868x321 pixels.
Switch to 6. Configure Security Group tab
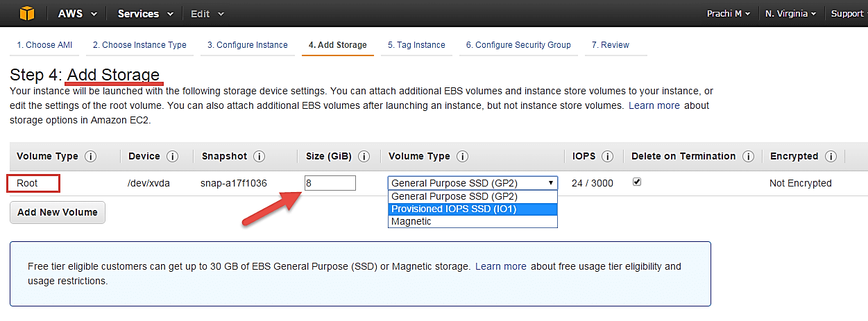pyautogui.click(x=518, y=45)
